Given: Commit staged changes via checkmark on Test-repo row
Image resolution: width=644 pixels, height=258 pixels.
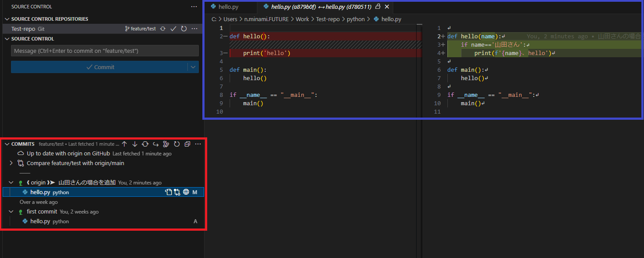Looking at the screenshot, I should coord(173,28).
